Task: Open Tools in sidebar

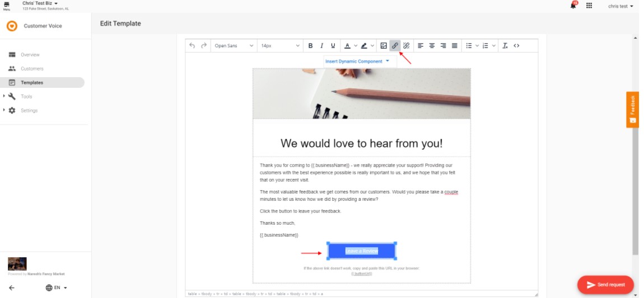Action: pyautogui.click(x=26, y=96)
